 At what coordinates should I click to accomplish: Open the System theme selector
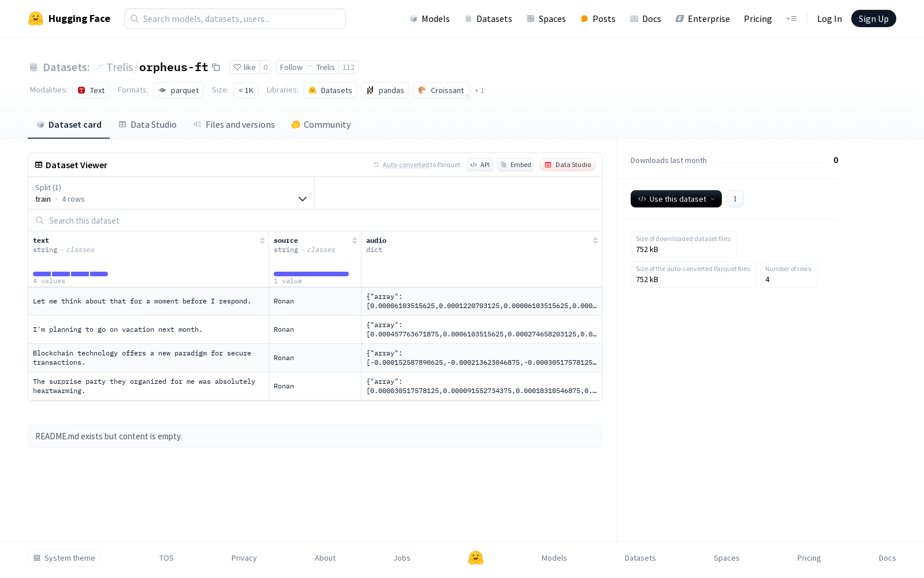65,558
